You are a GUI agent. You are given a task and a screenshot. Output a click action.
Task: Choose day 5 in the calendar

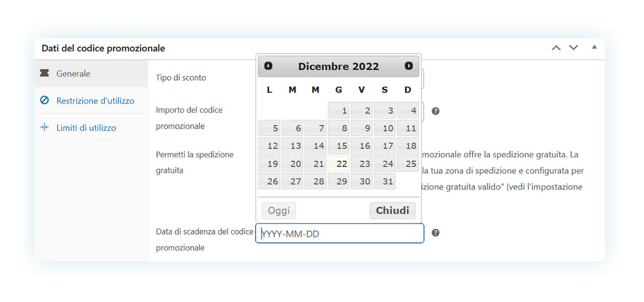click(x=269, y=128)
